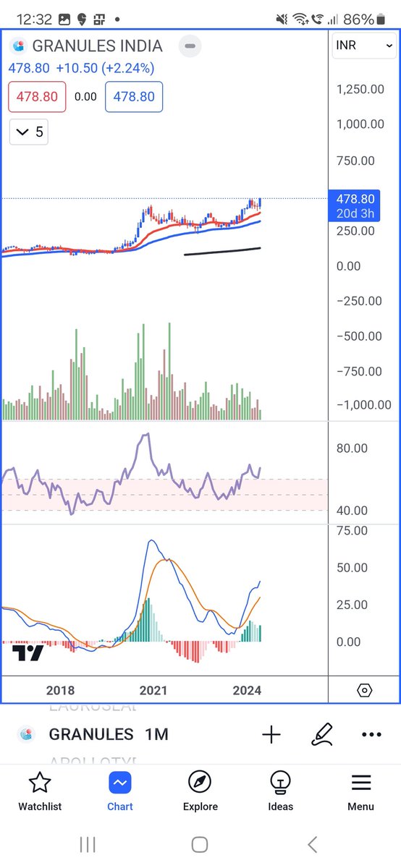The height and width of the screenshot is (868, 401).
Task: Tap the blue 478.80 buy price box
Action: pyautogui.click(x=134, y=96)
